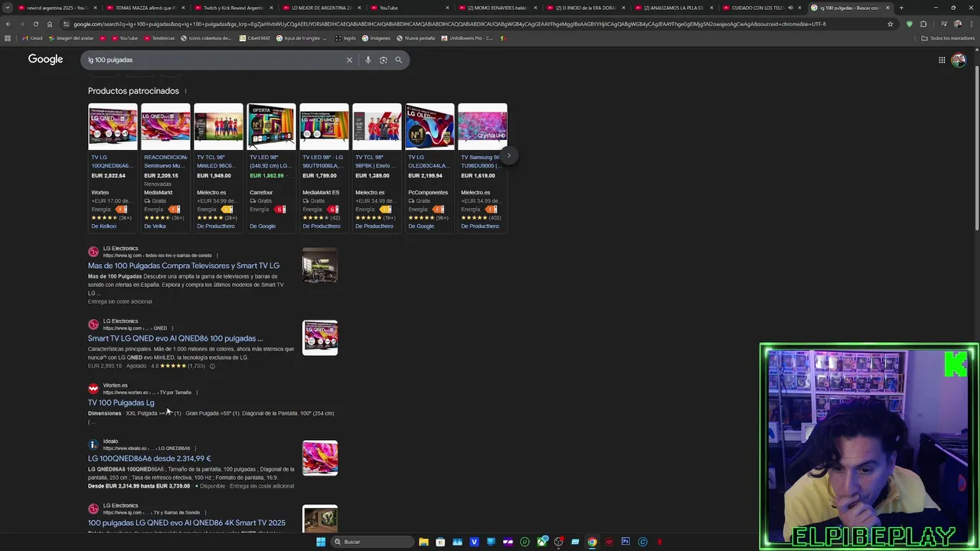Screen dimensions: 980x551
Task: Open options menu for idealo result
Action: pos(195,448)
